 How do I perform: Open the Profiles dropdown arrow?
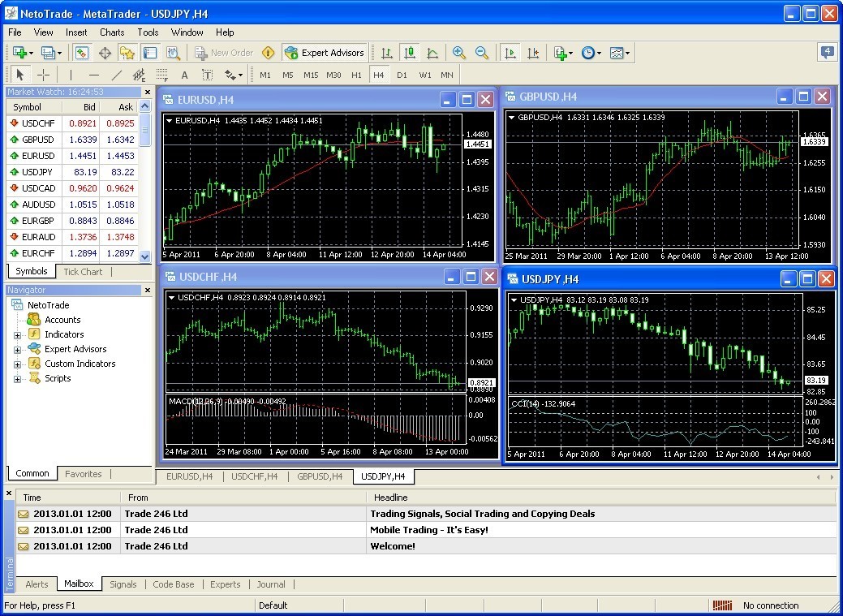coord(59,54)
